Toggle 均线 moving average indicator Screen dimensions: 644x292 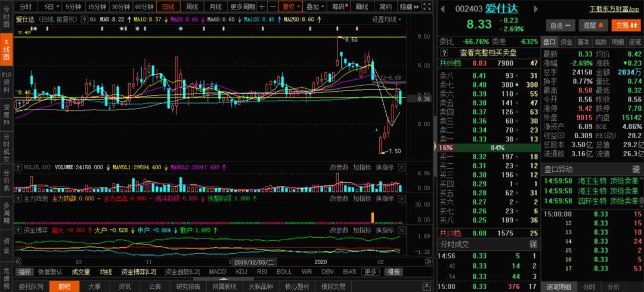tap(106, 272)
